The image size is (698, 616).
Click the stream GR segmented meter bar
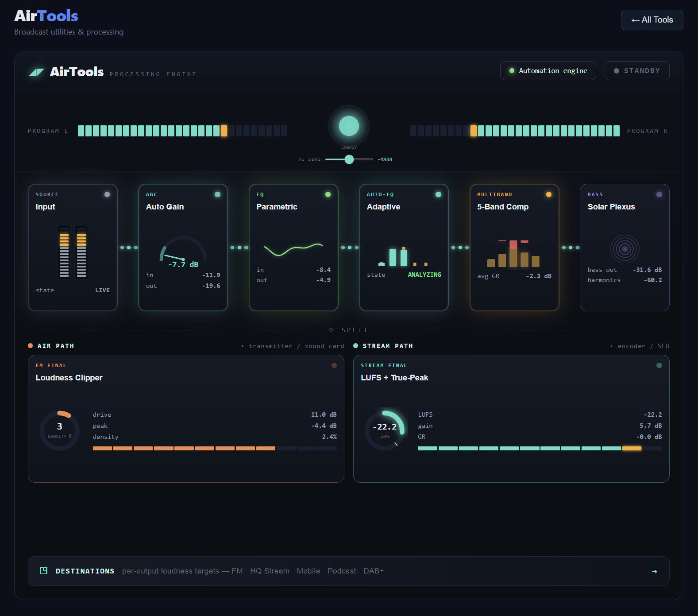540,449
